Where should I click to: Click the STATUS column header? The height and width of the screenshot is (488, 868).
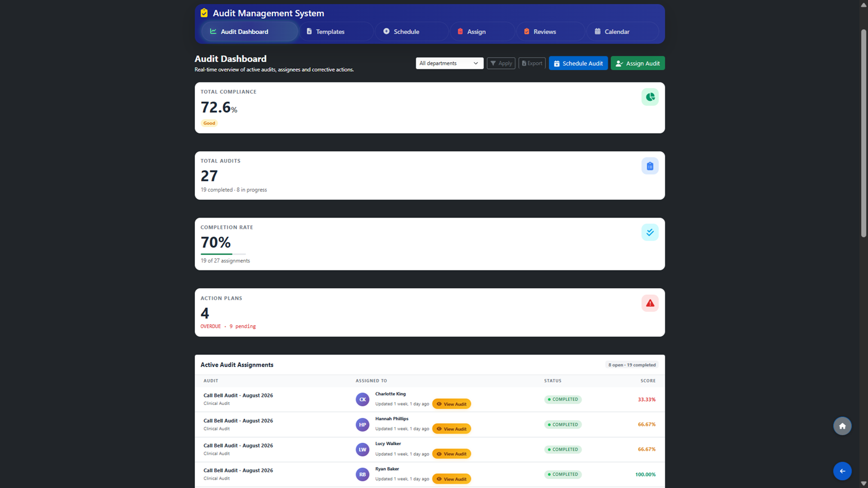pyautogui.click(x=553, y=381)
